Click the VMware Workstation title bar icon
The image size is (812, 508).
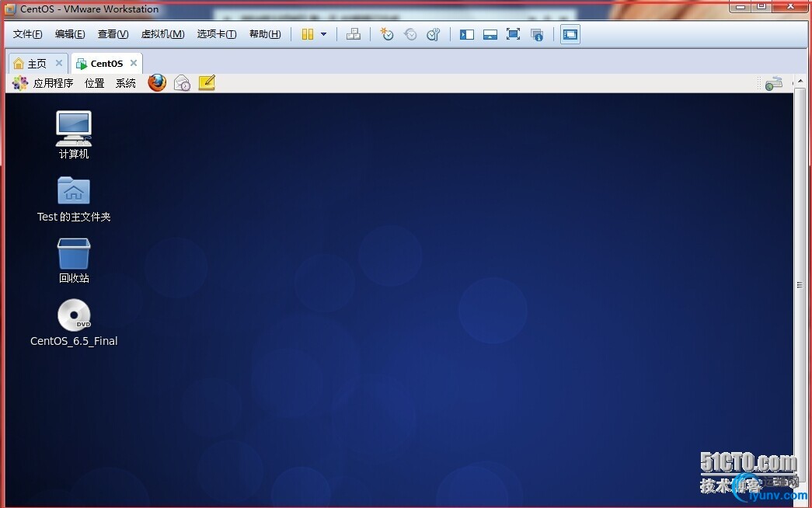[x=10, y=9]
